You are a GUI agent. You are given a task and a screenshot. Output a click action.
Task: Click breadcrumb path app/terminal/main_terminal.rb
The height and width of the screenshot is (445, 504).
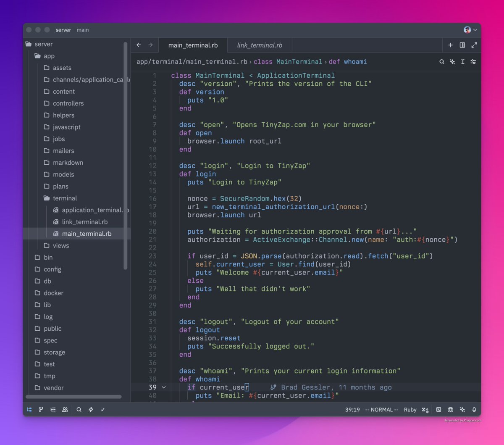click(x=192, y=62)
